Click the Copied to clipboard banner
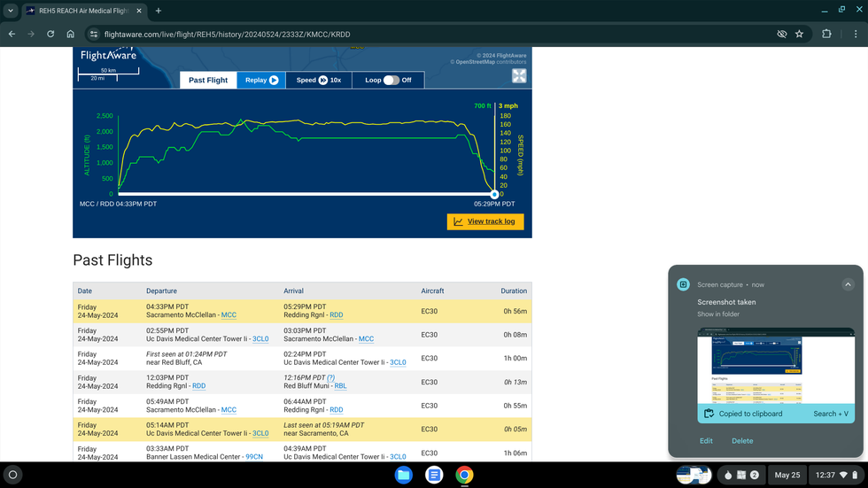The image size is (868, 488). click(776, 414)
